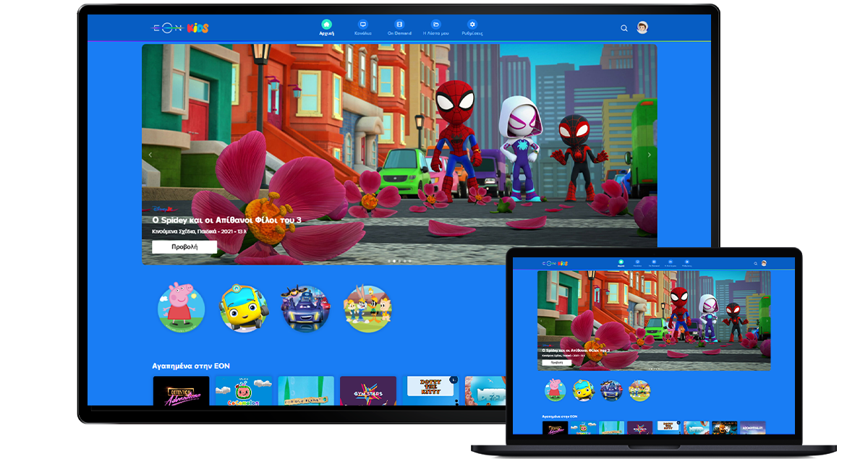Open the Ρυθμίσεις gear icon on the large monitor
Image resolution: width=868 pixels, height=459 pixels.
coord(472,25)
